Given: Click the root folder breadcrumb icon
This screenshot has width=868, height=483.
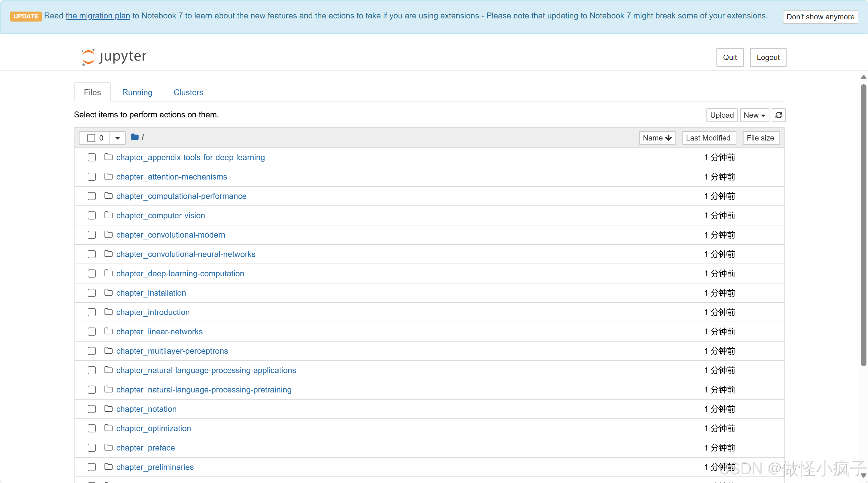Looking at the screenshot, I should coord(135,137).
